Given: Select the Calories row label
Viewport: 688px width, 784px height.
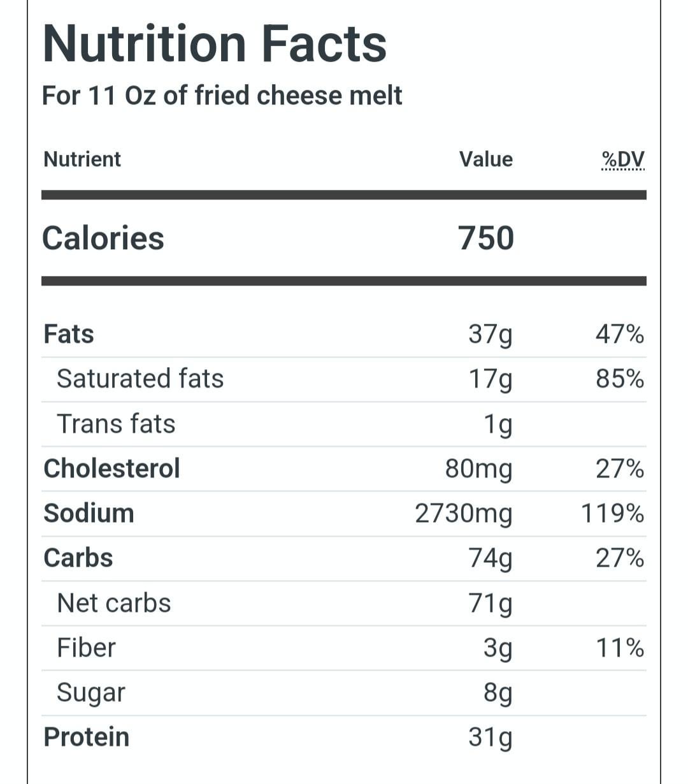Looking at the screenshot, I should tap(103, 238).
